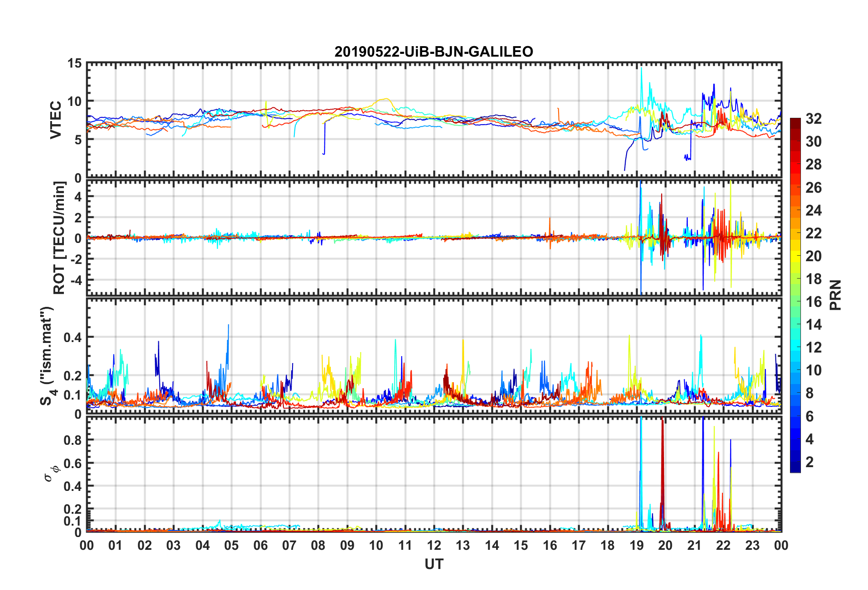Click the S4 ("ism.mat") axis label
Viewport: 868px width, 590px height.
point(47,356)
